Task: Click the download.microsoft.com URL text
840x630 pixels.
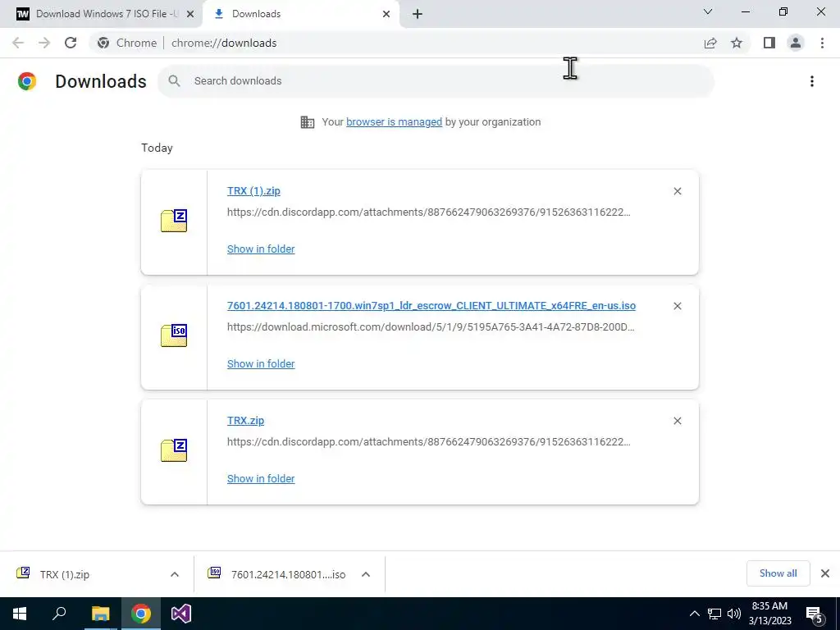Action: pos(431,326)
